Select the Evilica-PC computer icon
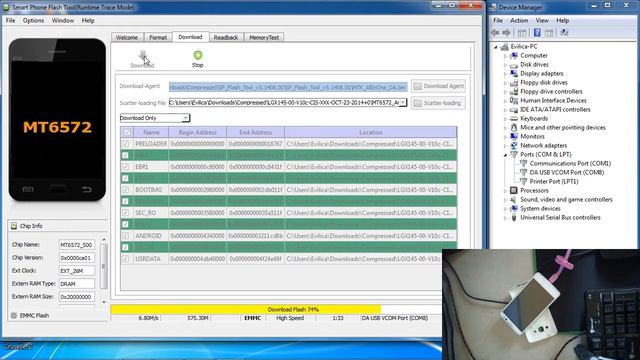Screen dimensions: 640x360 tap(504, 47)
